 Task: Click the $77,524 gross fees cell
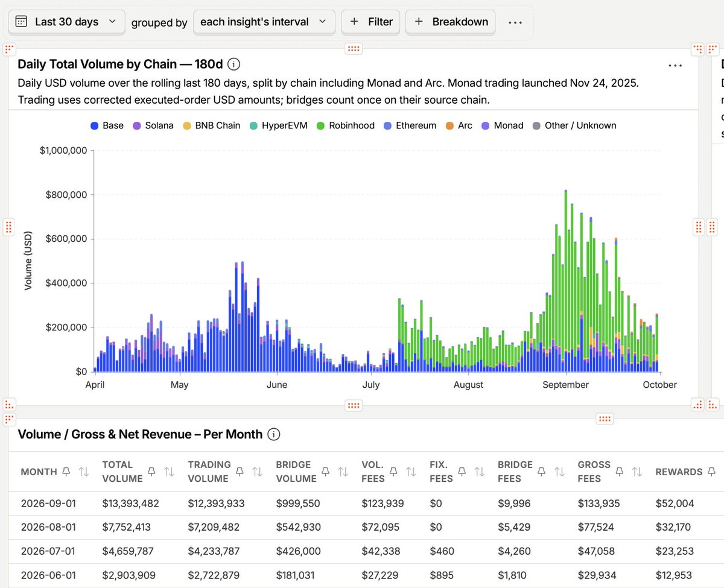pyautogui.click(x=595, y=527)
